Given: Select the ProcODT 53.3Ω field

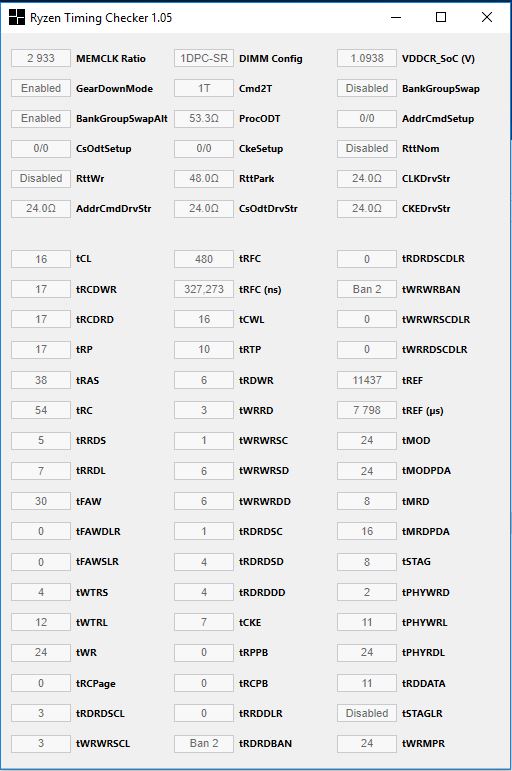Looking at the screenshot, I should (204, 118).
